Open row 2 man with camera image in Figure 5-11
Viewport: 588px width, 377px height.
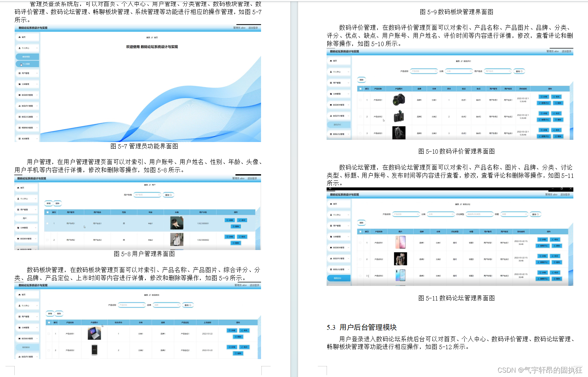(401, 259)
